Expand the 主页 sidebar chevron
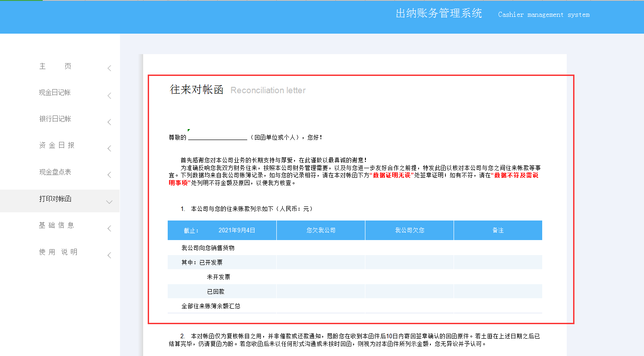The height and width of the screenshot is (356, 644). 109,68
